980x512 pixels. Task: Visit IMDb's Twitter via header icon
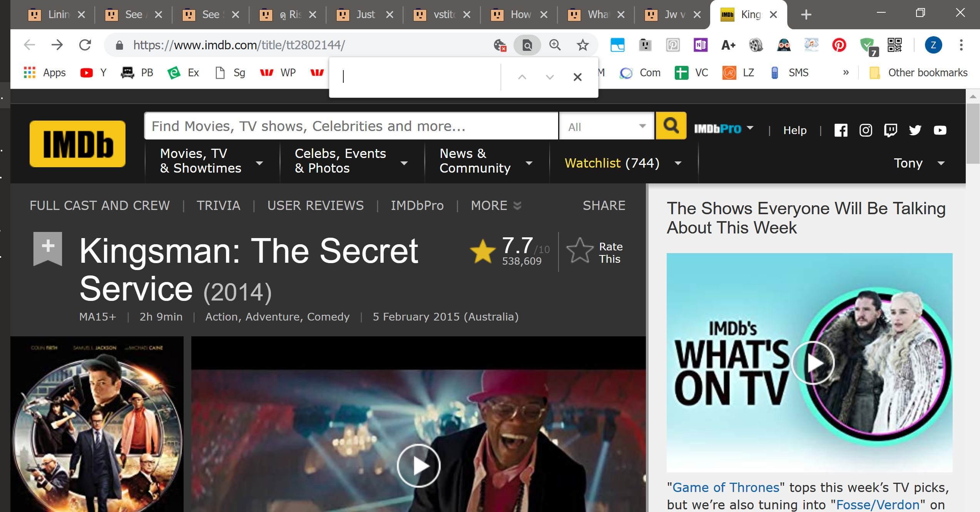915,130
